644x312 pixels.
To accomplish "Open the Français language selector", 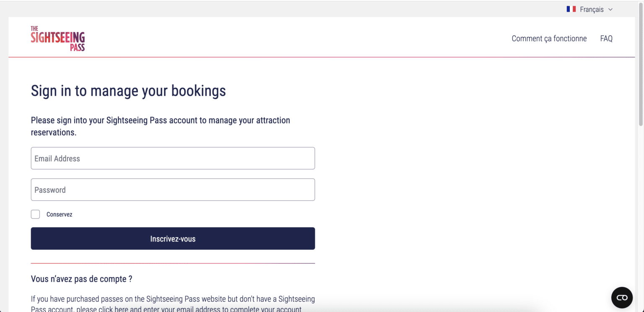I will [x=589, y=9].
